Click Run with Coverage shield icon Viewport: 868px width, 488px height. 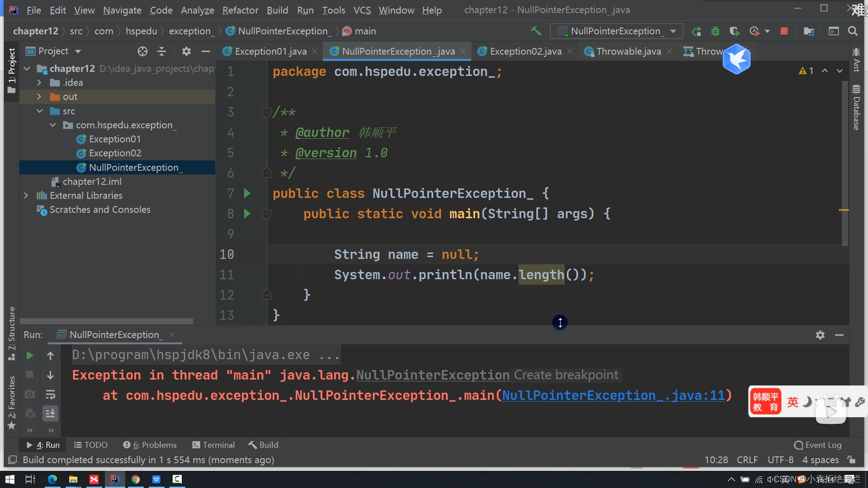click(x=734, y=31)
